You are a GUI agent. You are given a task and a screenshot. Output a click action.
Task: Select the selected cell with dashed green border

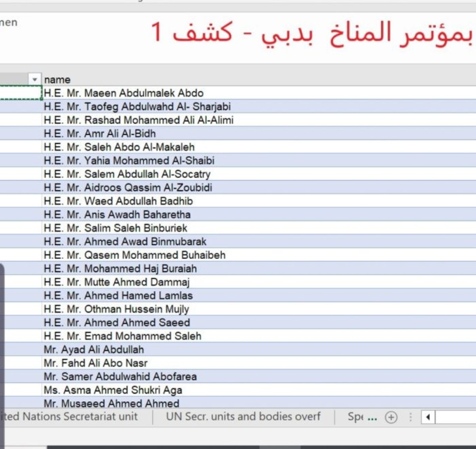[x=21, y=93]
